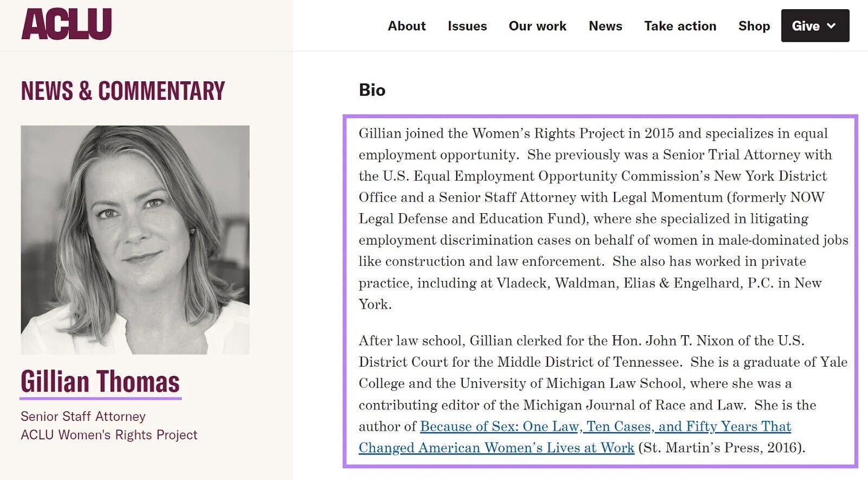This screenshot has height=480, width=868.
Task: Open the ACLU Shop
Action: tap(754, 25)
